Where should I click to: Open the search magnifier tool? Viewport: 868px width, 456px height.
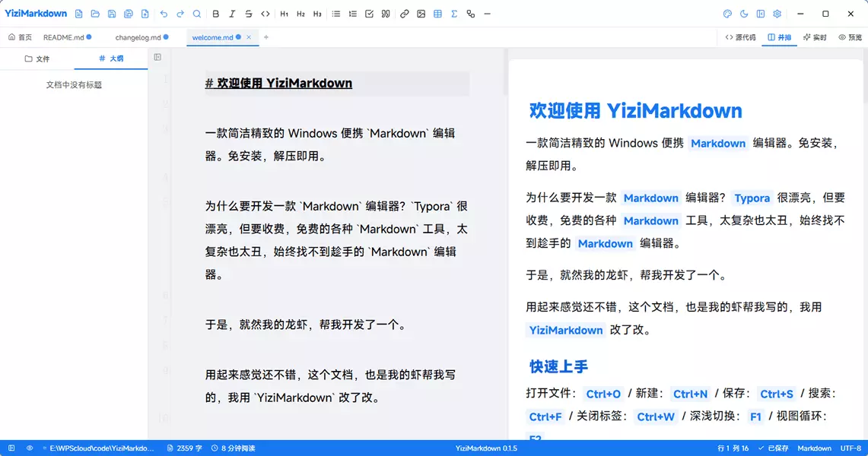(x=196, y=14)
